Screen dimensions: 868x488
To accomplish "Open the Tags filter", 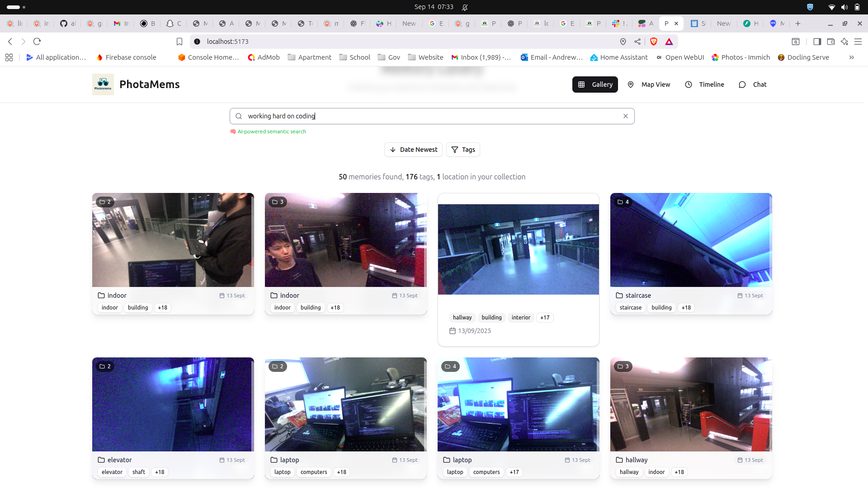I will [463, 150].
